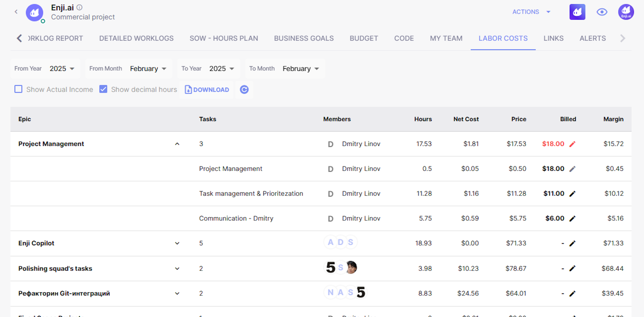This screenshot has height=317, width=644.
Task: Click the refresh icon beside Download
Action: (x=244, y=90)
